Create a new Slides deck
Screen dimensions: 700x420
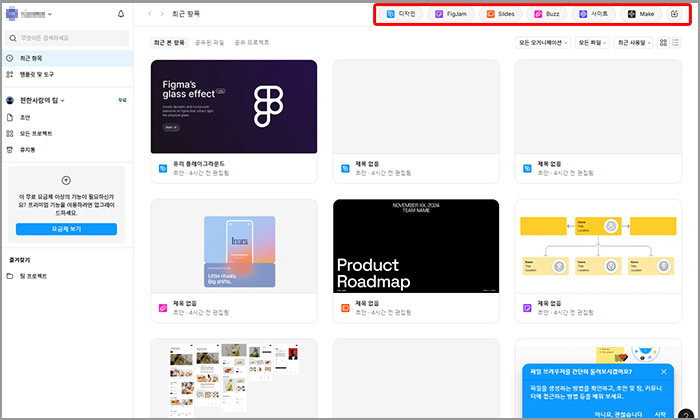pos(500,14)
